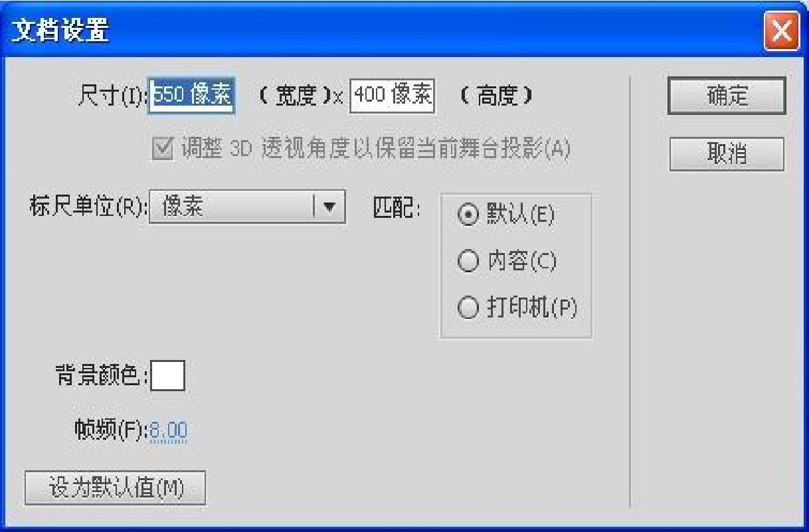Click the 帧频(F) label
The image size is (809, 532).
point(112,432)
